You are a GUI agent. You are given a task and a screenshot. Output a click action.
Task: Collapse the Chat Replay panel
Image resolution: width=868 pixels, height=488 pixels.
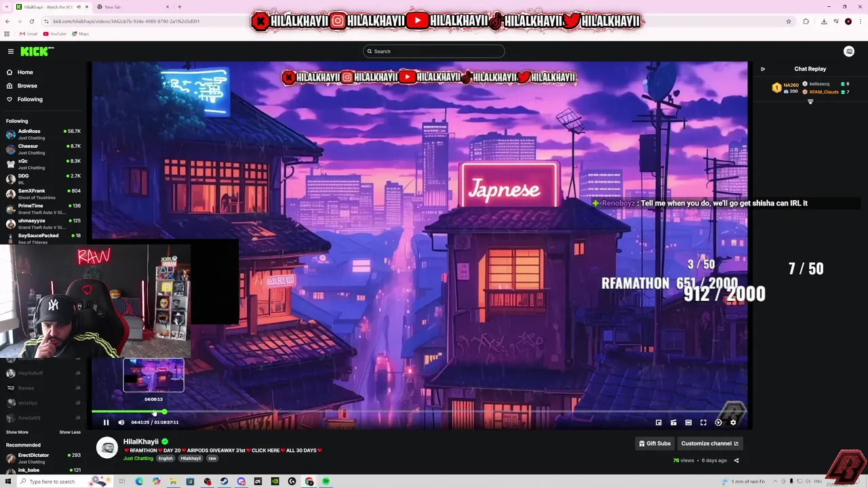763,69
